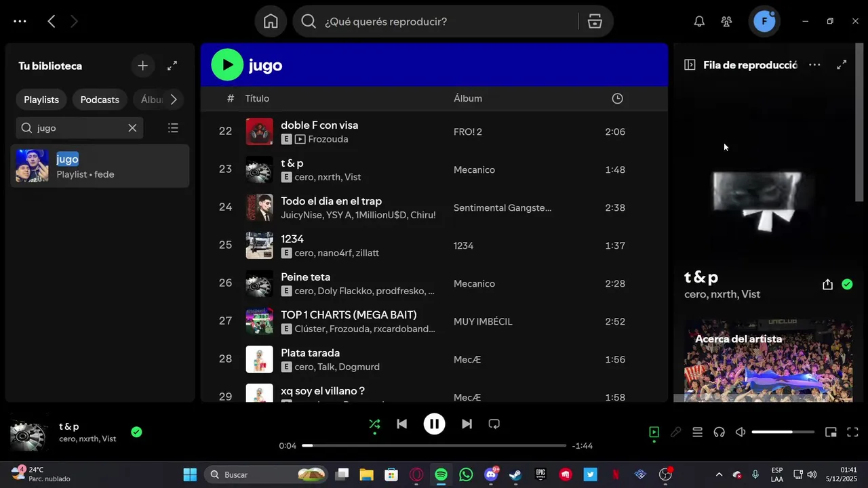This screenshot has height=488, width=868.
Task: Open 'Acerca del artista' card
Action: (768, 361)
